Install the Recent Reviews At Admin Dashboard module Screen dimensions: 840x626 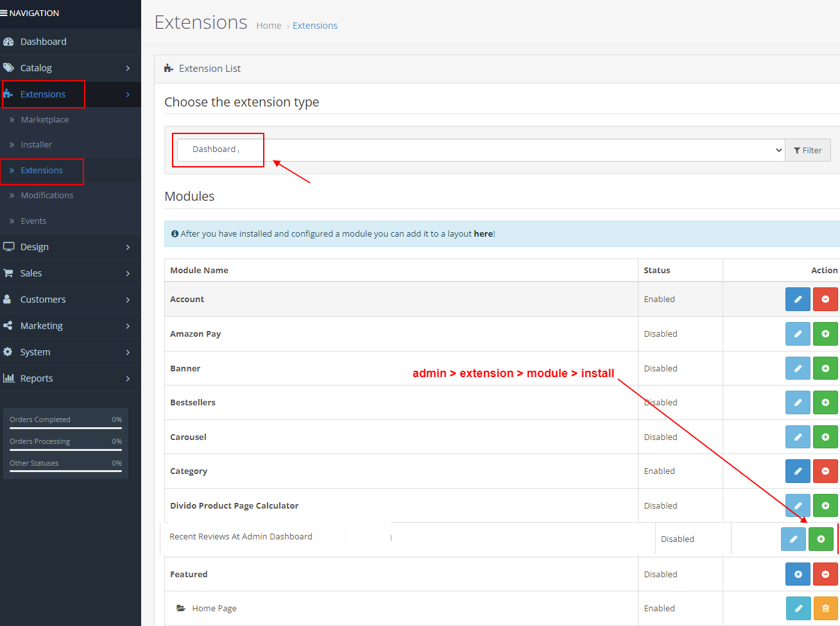tap(821, 539)
